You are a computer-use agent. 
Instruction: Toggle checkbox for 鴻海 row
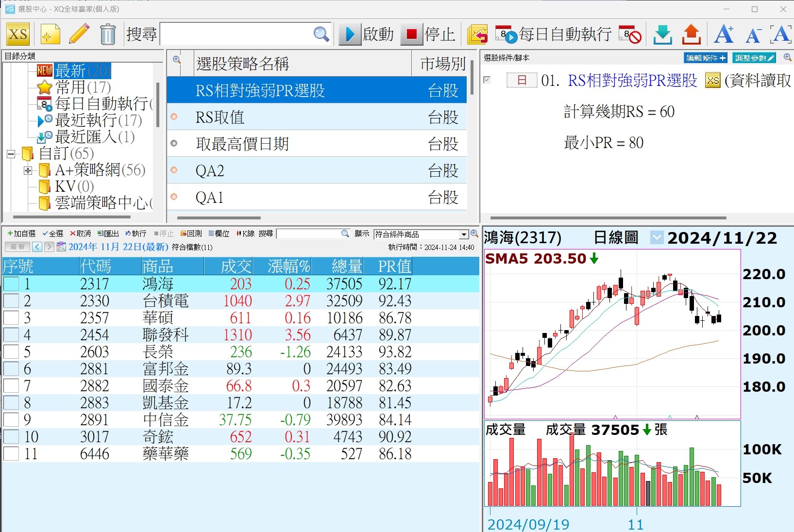[x=11, y=284]
